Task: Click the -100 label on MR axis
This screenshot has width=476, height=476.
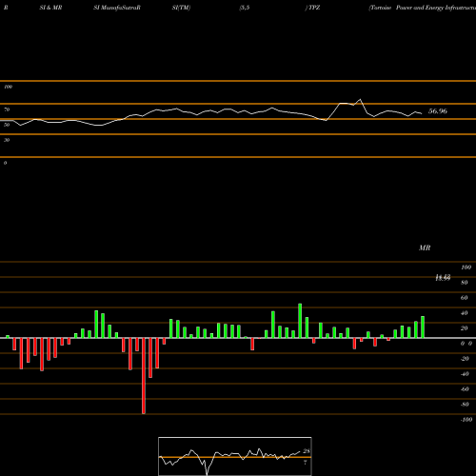Action: [466, 420]
